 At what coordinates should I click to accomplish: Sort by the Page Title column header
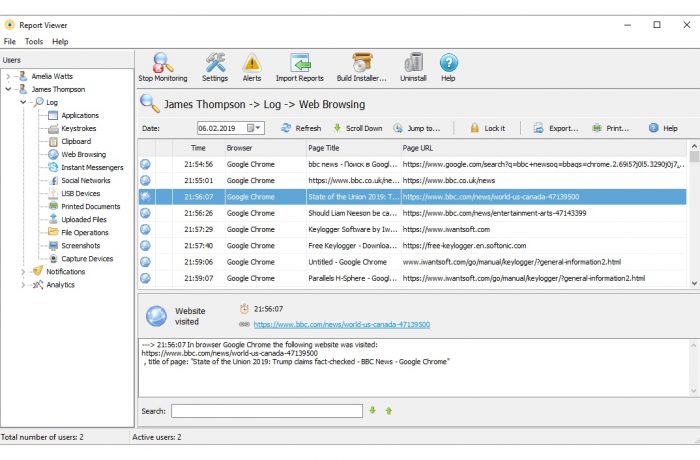tap(354, 148)
